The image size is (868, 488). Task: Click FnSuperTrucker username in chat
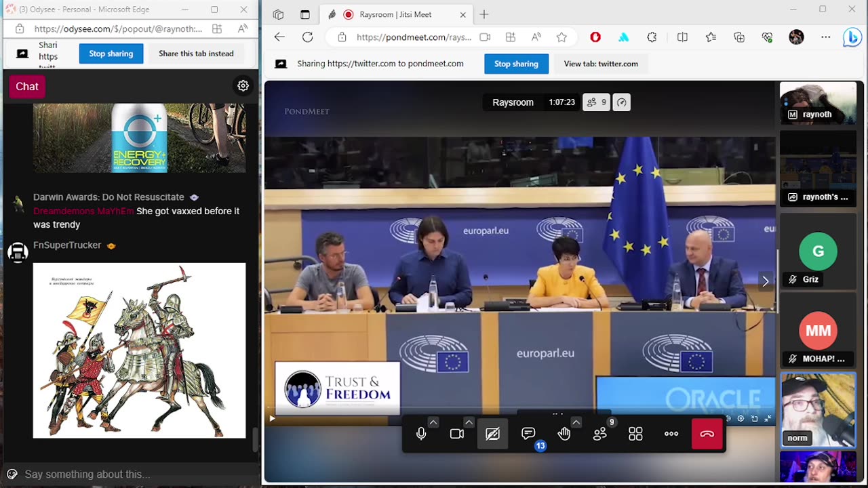(67, 245)
